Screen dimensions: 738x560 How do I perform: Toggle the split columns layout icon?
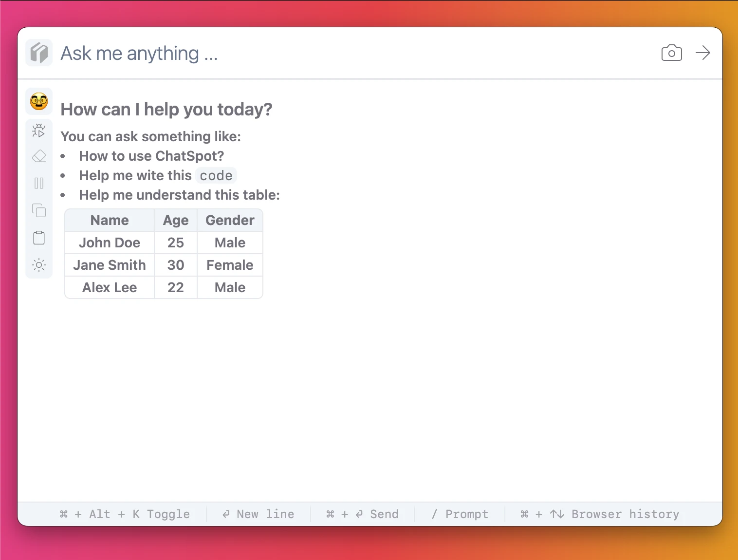click(39, 183)
